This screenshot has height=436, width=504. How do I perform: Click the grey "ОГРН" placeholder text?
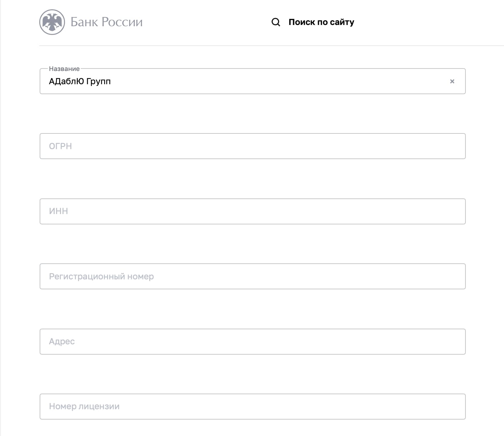60,146
